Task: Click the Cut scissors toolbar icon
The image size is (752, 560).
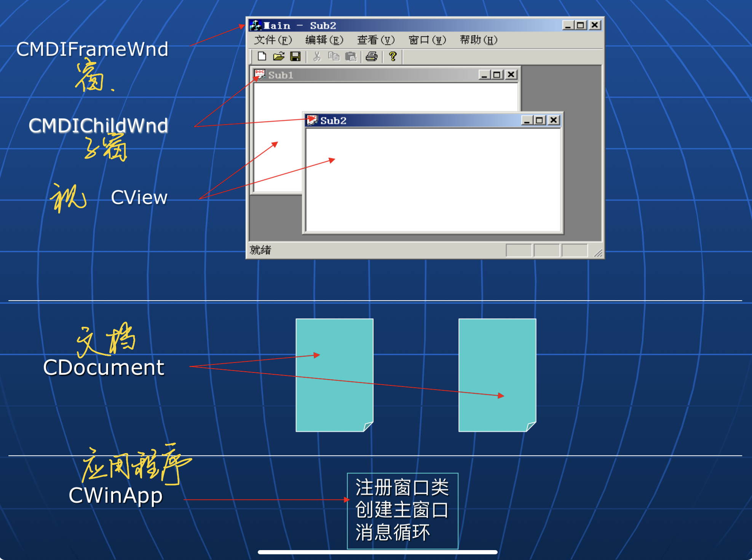Action: pos(317,56)
